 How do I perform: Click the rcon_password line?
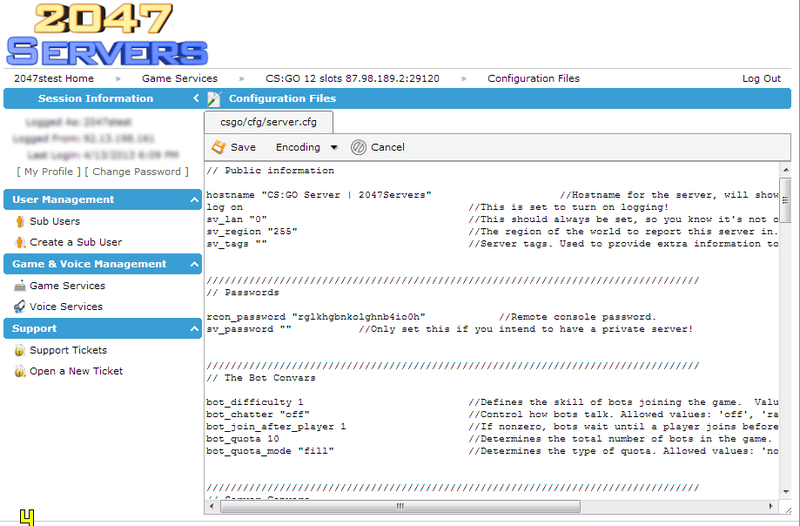[431, 317]
